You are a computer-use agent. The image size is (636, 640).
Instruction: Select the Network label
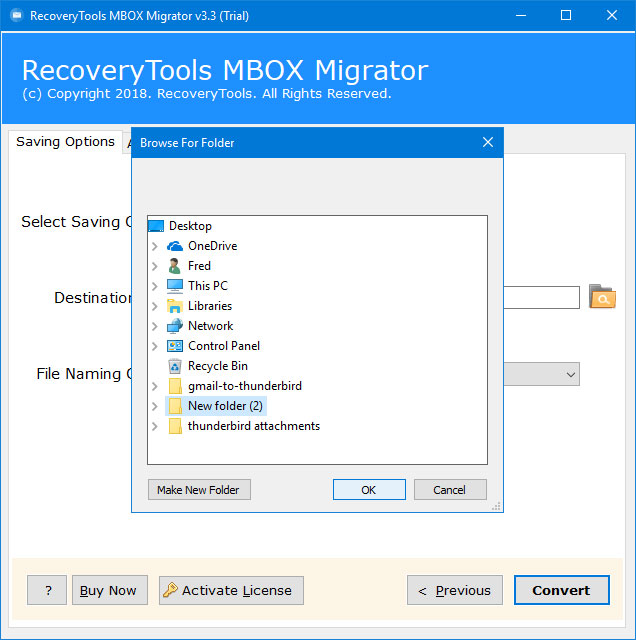coord(210,326)
